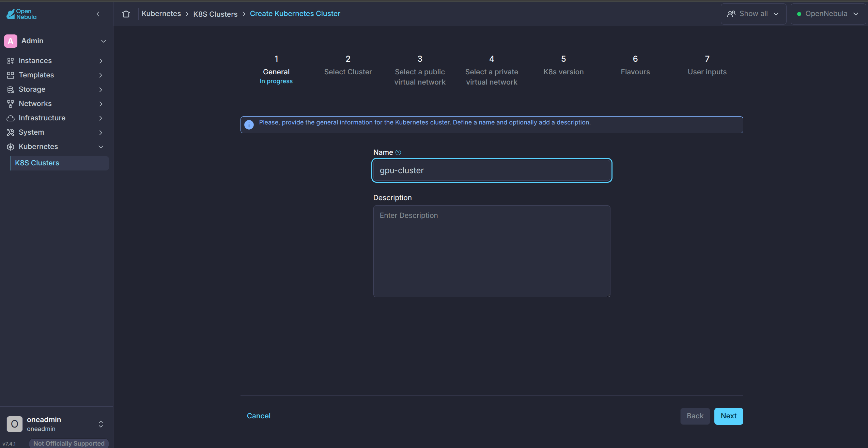
Task: Click the Cancel link
Action: coord(259,416)
